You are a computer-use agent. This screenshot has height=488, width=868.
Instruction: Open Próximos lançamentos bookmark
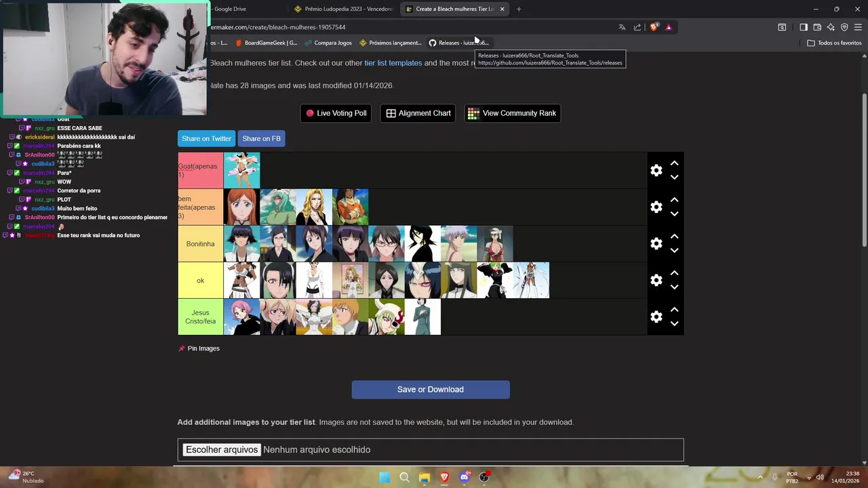pos(391,43)
